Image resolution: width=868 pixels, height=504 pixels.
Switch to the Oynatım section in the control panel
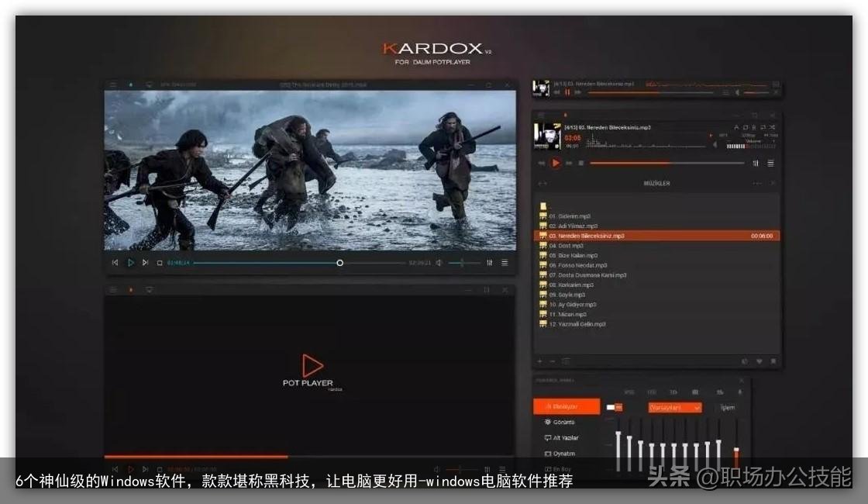561,454
